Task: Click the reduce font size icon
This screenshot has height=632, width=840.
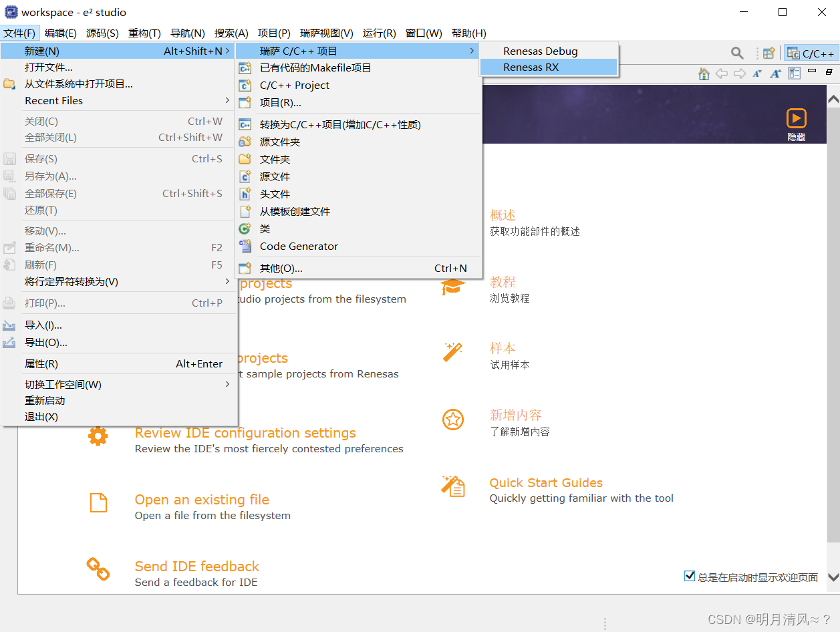Action: click(x=757, y=73)
